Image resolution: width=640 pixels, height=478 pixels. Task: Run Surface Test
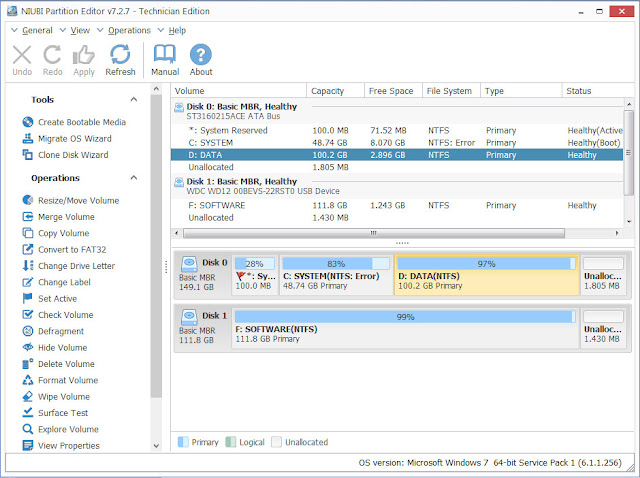tap(55, 413)
